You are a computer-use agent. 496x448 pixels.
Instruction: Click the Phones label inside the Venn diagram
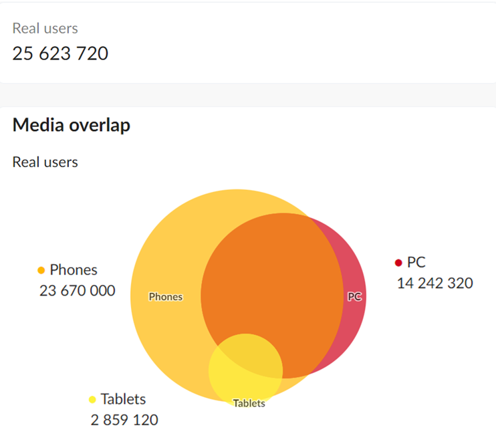166,297
